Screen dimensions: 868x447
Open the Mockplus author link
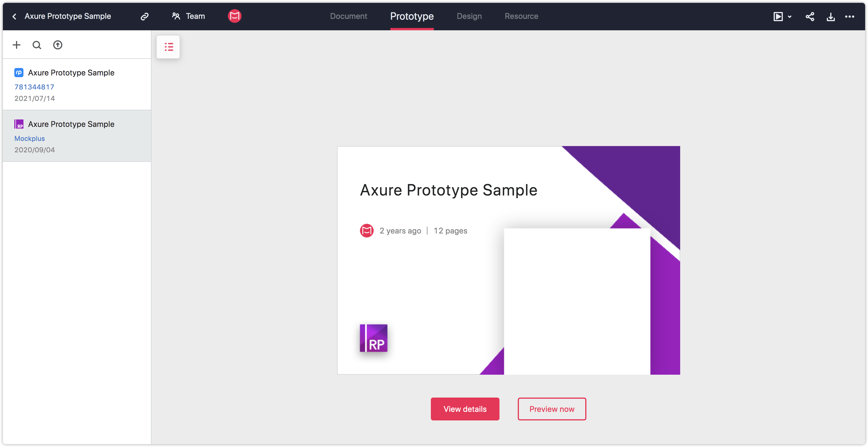[29, 138]
